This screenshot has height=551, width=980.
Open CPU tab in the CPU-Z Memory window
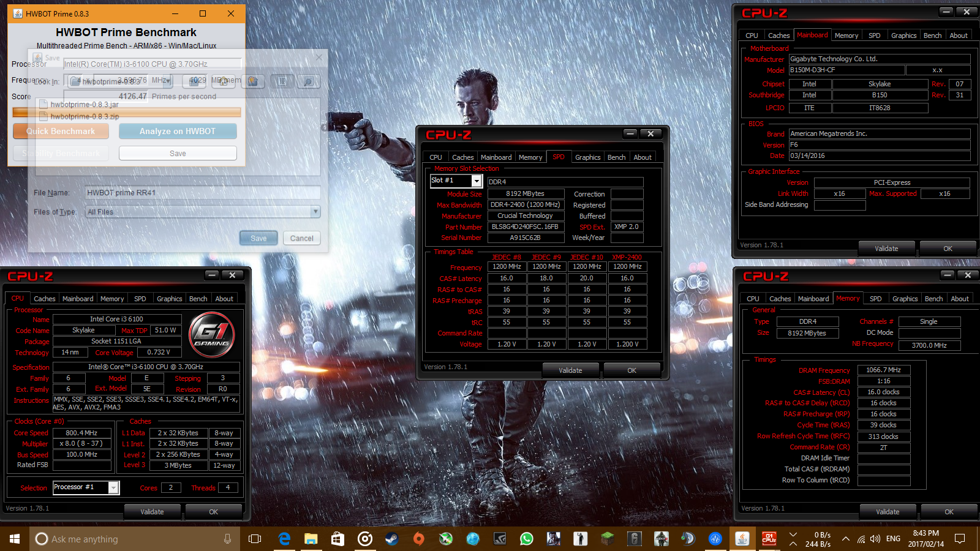tap(753, 299)
